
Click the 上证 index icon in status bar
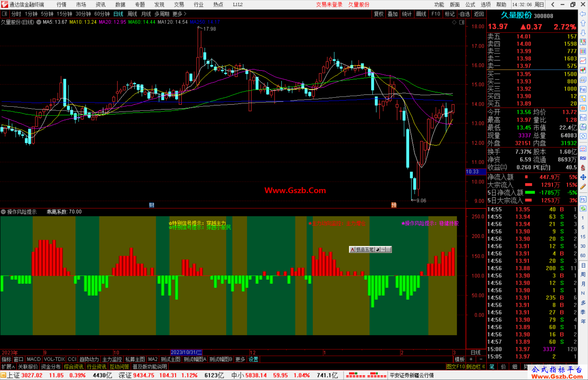pos(3,375)
